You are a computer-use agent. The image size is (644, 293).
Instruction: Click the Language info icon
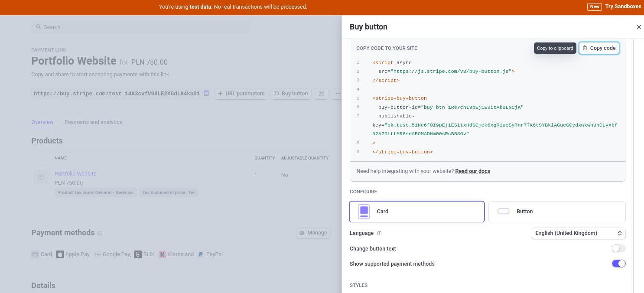tap(379, 233)
